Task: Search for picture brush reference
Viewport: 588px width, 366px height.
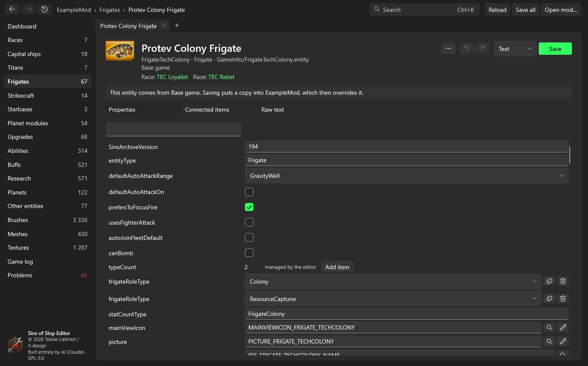Action: [x=549, y=341]
